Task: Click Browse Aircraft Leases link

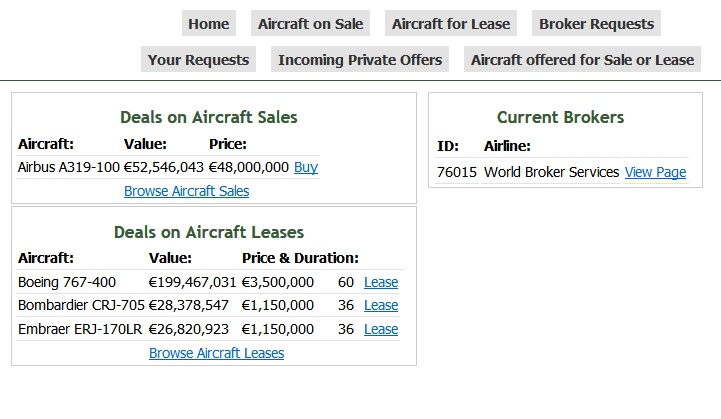Action: 216,353
